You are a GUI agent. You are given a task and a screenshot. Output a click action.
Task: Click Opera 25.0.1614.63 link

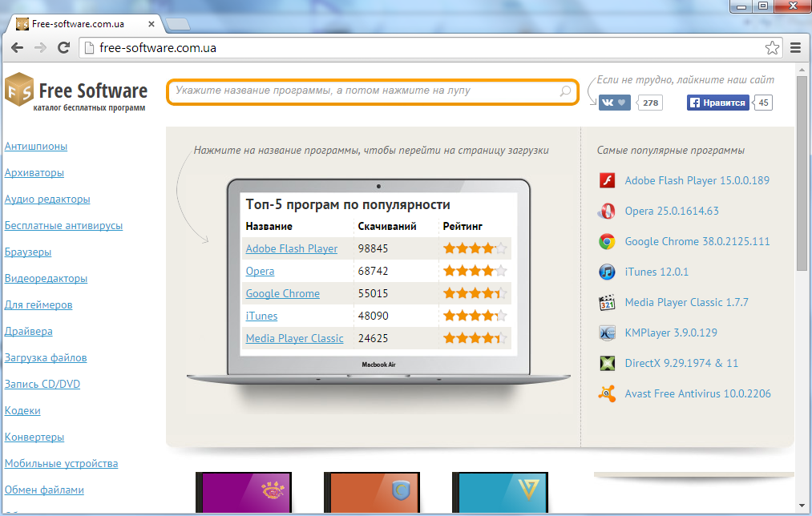pyautogui.click(x=672, y=212)
